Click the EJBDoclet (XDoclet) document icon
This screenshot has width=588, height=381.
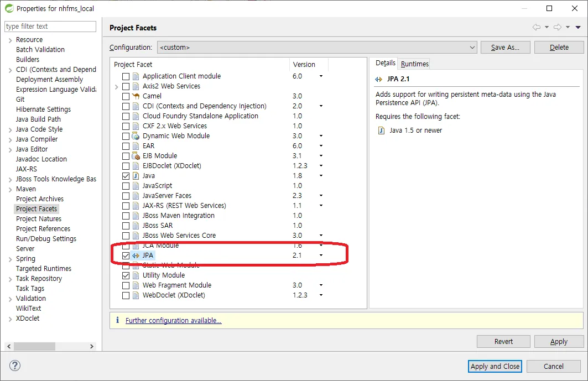pos(136,166)
